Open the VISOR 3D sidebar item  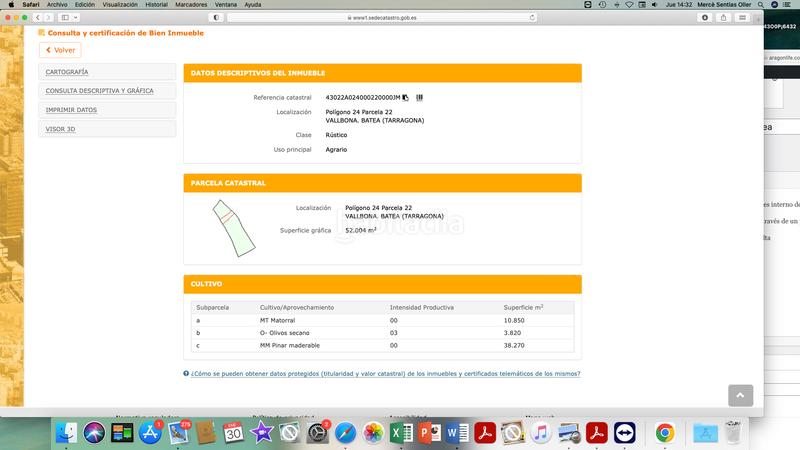(60, 129)
